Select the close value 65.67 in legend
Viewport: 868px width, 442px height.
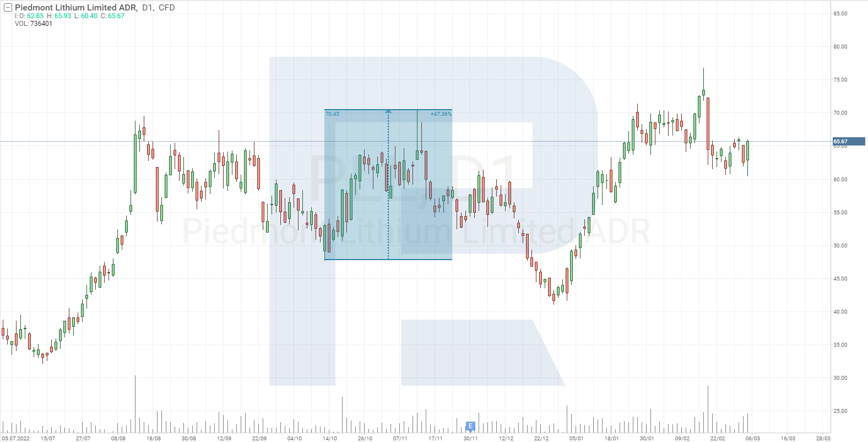tap(116, 16)
